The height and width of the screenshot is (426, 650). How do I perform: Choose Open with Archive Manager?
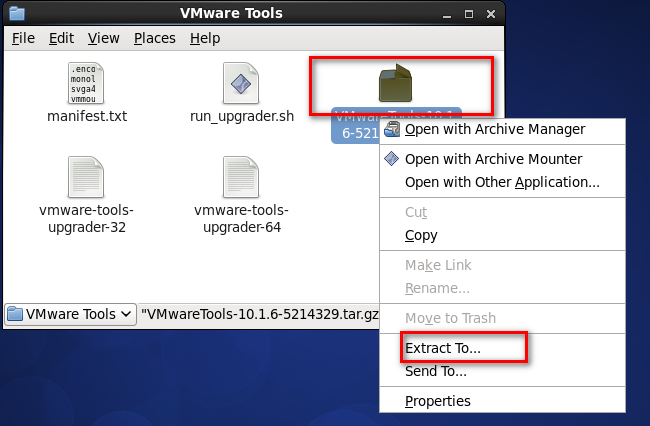(x=502, y=129)
